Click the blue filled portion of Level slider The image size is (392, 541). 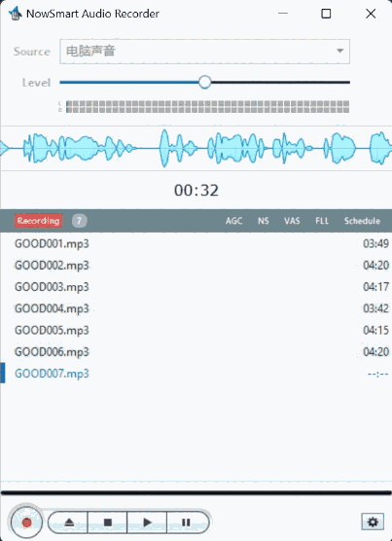pos(129,82)
